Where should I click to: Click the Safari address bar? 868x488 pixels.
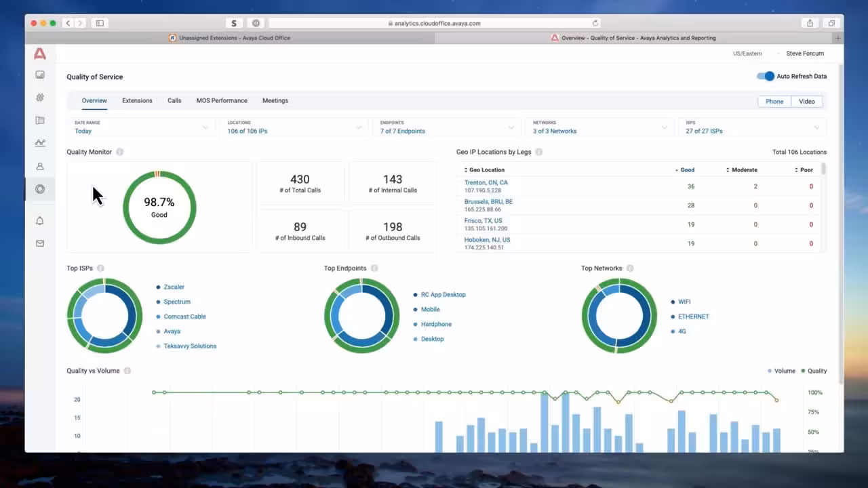tap(434, 23)
